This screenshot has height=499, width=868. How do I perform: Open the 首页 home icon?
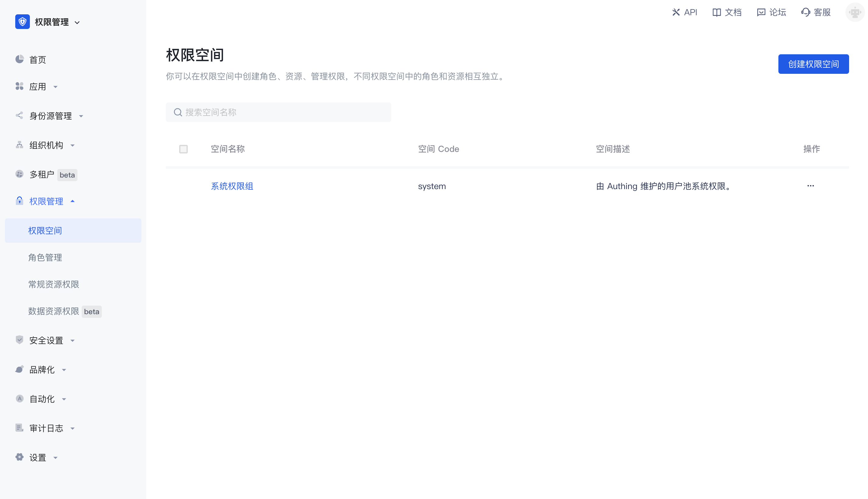coord(20,59)
